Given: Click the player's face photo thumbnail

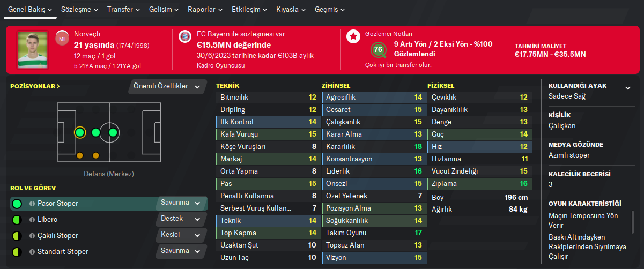Looking at the screenshot, I should coord(33,49).
